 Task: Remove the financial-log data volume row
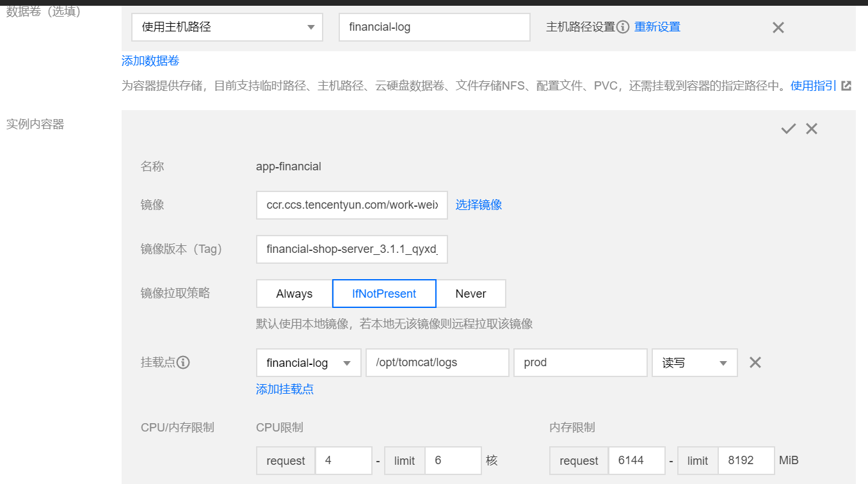click(778, 27)
